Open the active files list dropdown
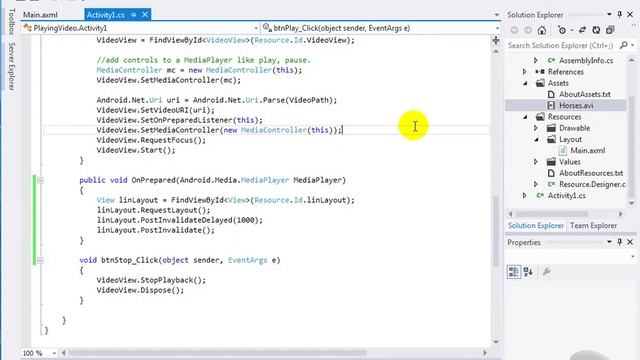 [x=496, y=15]
